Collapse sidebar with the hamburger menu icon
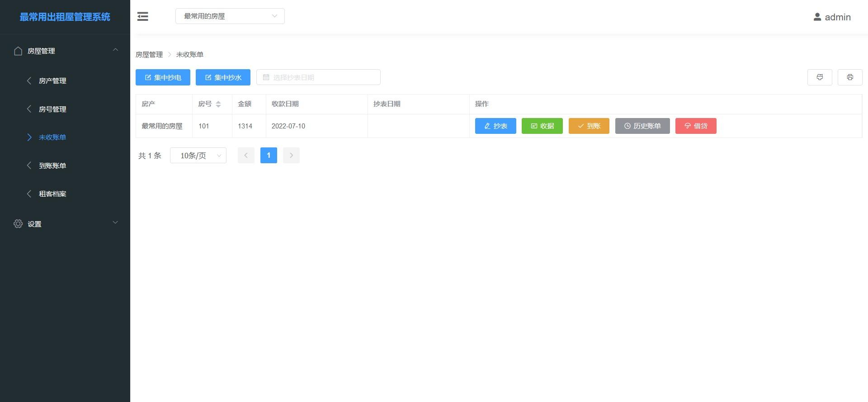This screenshot has height=402, width=868. (143, 17)
